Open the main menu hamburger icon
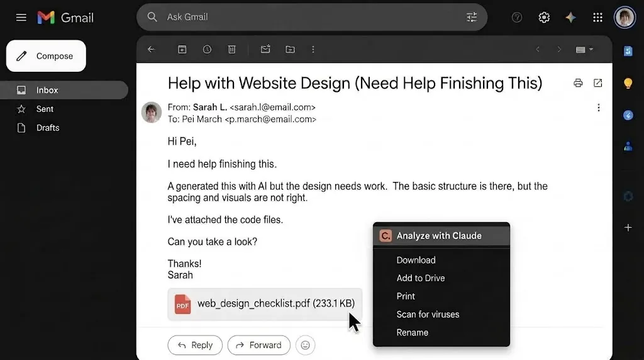644x360 pixels. coord(21,17)
